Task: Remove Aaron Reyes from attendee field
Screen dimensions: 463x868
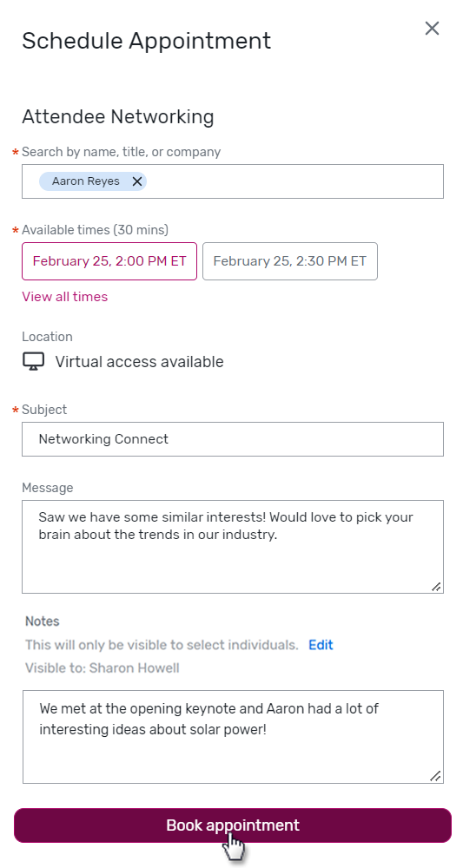Action: tap(136, 181)
